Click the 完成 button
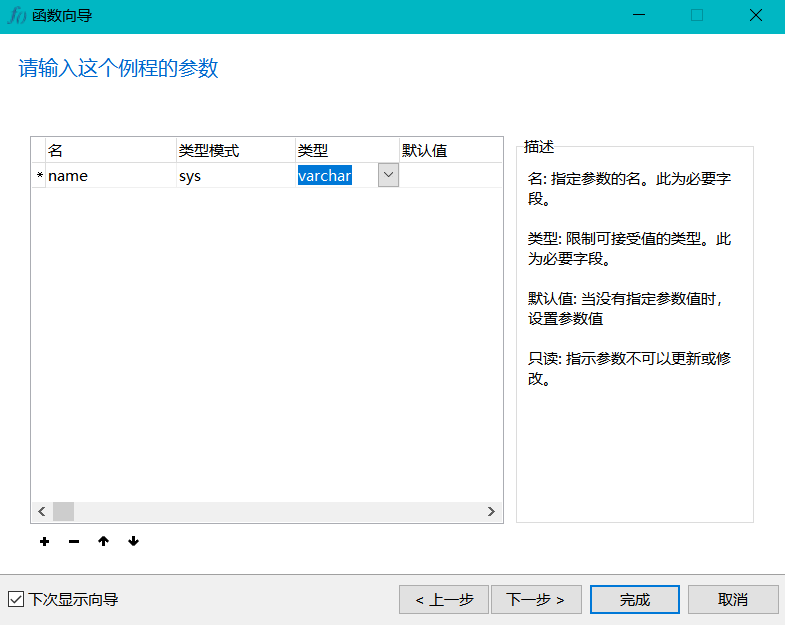785x625 pixels. 635,599
